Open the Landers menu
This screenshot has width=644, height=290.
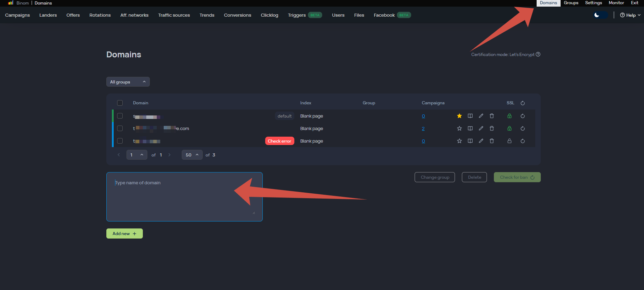[x=48, y=15]
